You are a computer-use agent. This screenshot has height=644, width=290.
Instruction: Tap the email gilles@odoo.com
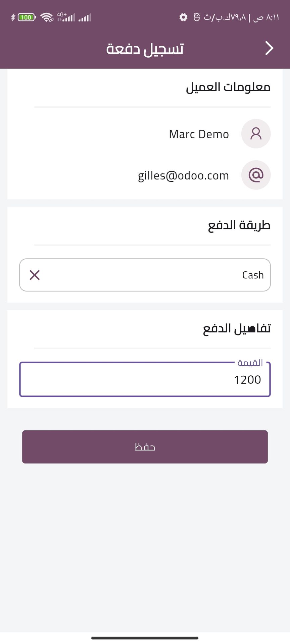[x=183, y=175]
